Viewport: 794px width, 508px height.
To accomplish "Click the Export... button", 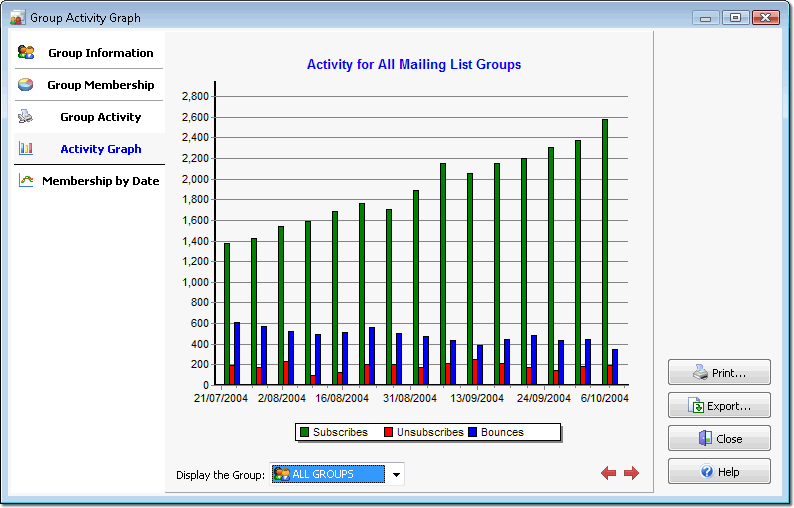I will 719,405.
